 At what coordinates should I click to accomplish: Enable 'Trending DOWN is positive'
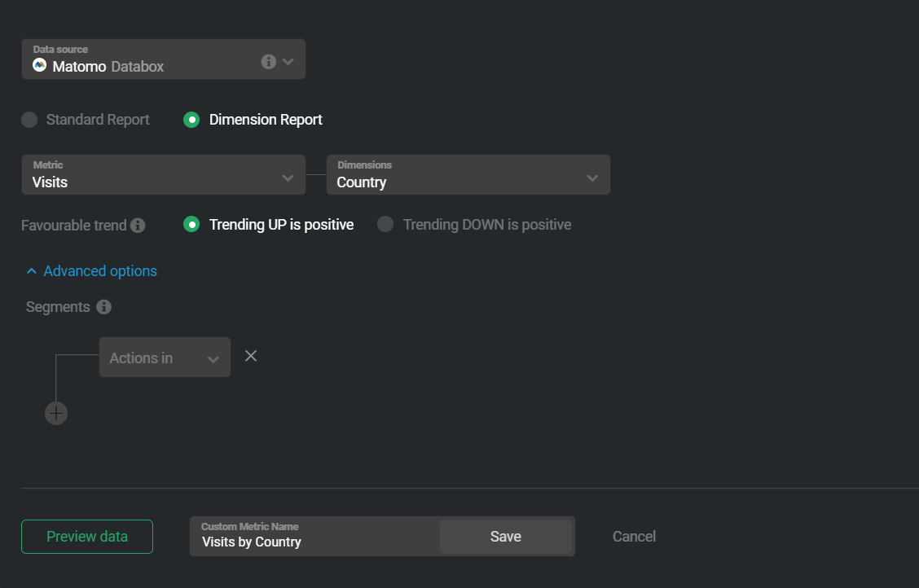pos(385,224)
